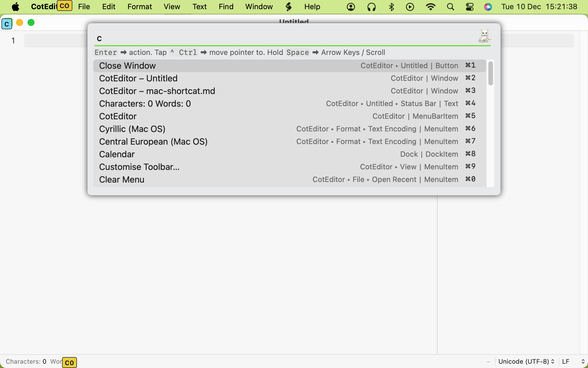This screenshot has height=368, width=588.
Task: Open Spotlight search icon
Action: tap(450, 7)
